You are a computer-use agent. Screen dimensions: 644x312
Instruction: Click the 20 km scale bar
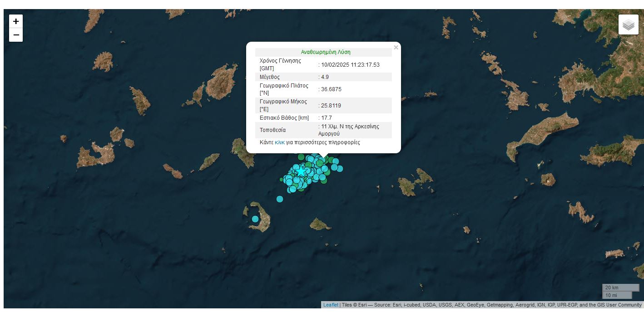[x=620, y=288]
